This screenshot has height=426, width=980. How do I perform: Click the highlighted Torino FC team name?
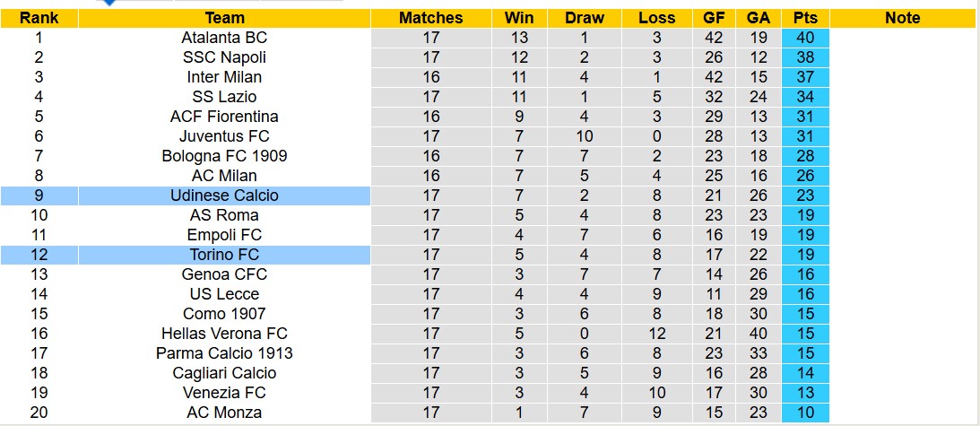(x=224, y=255)
